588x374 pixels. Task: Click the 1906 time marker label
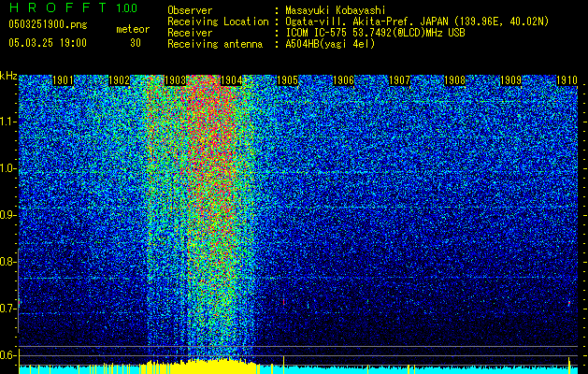pyautogui.click(x=343, y=80)
